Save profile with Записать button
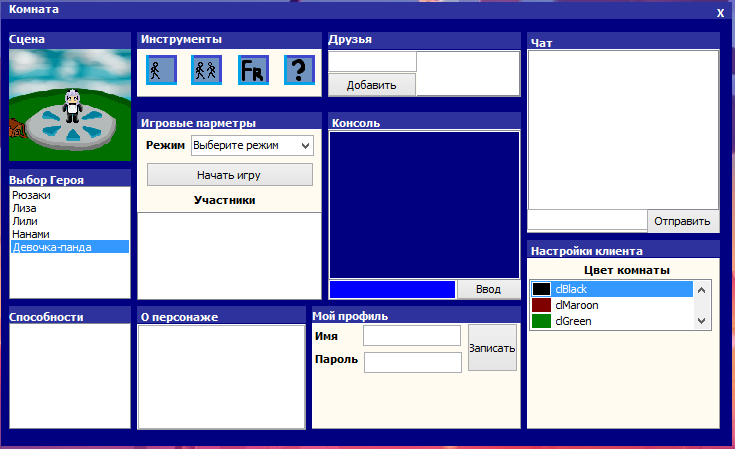This screenshot has height=449, width=735. [x=492, y=348]
